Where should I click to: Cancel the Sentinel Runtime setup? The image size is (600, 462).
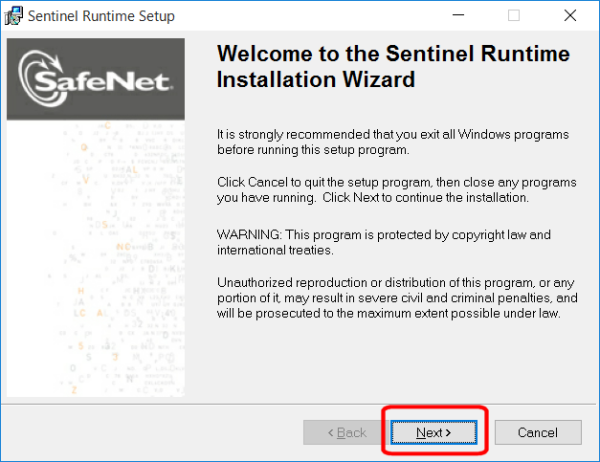click(x=538, y=433)
